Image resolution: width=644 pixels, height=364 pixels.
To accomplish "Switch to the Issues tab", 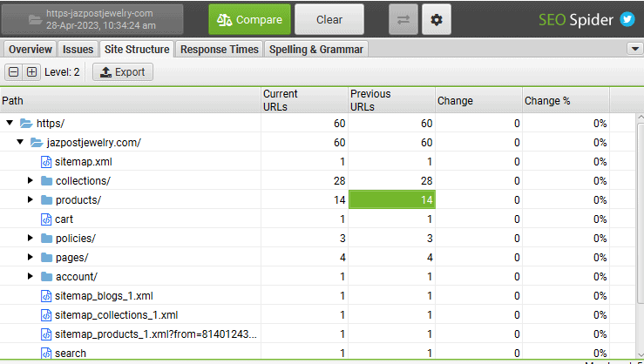I will (78, 50).
